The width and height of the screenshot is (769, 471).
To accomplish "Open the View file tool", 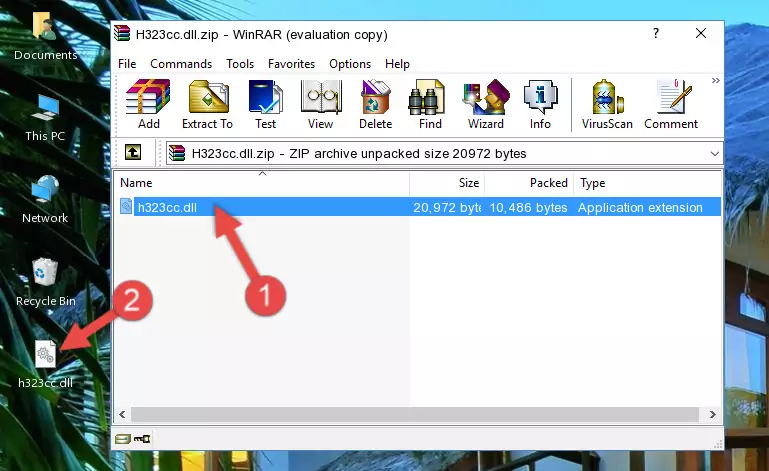I will 321,105.
